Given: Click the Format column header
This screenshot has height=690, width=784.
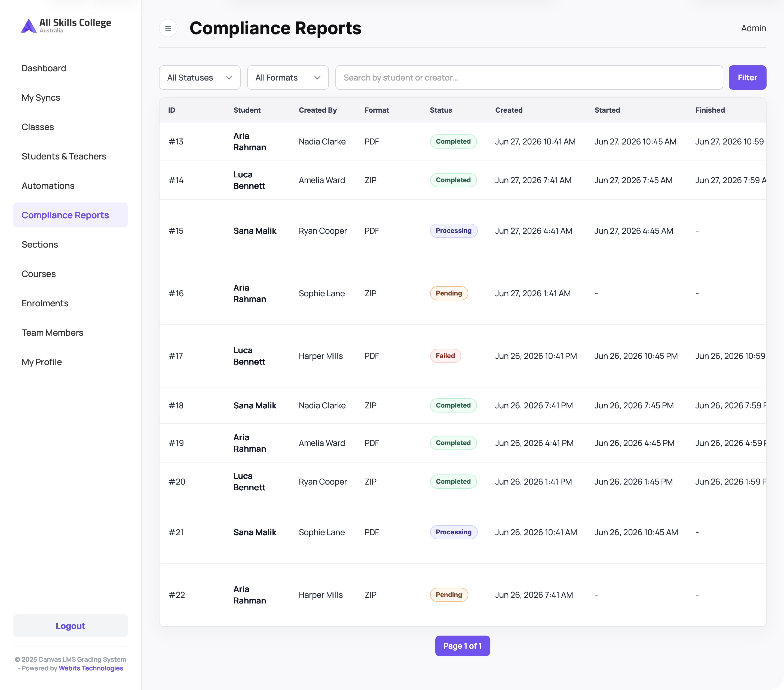Looking at the screenshot, I should 377,110.
